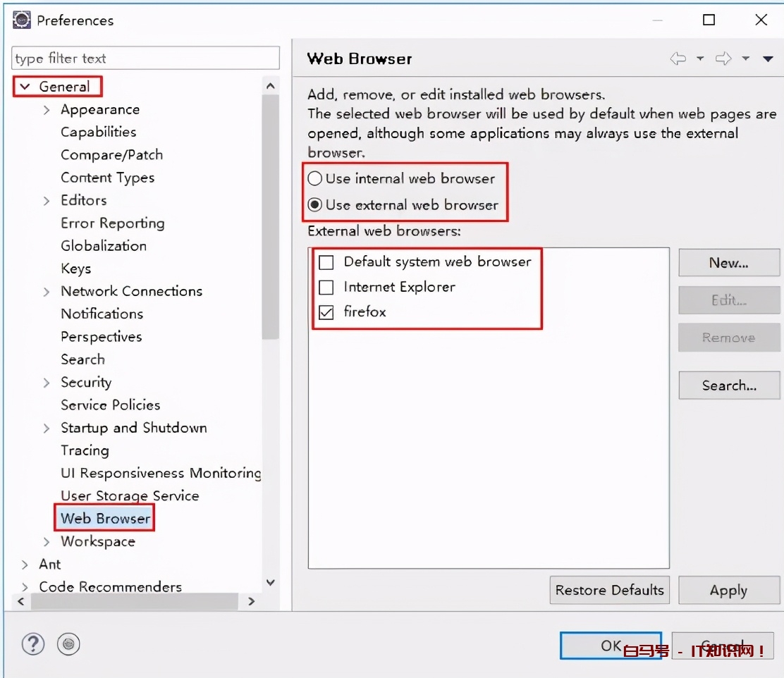Image resolution: width=784 pixels, height=678 pixels.
Task: Click horizontal scrollbar left arrow
Action: point(21,601)
